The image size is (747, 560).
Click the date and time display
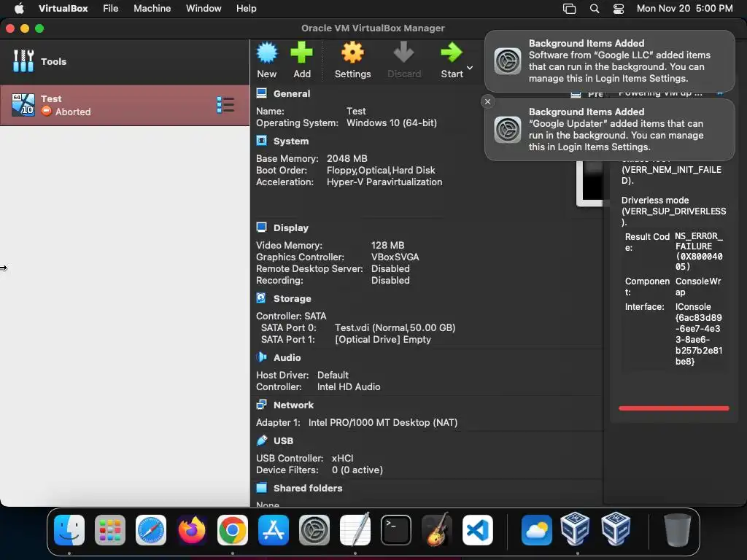point(684,9)
